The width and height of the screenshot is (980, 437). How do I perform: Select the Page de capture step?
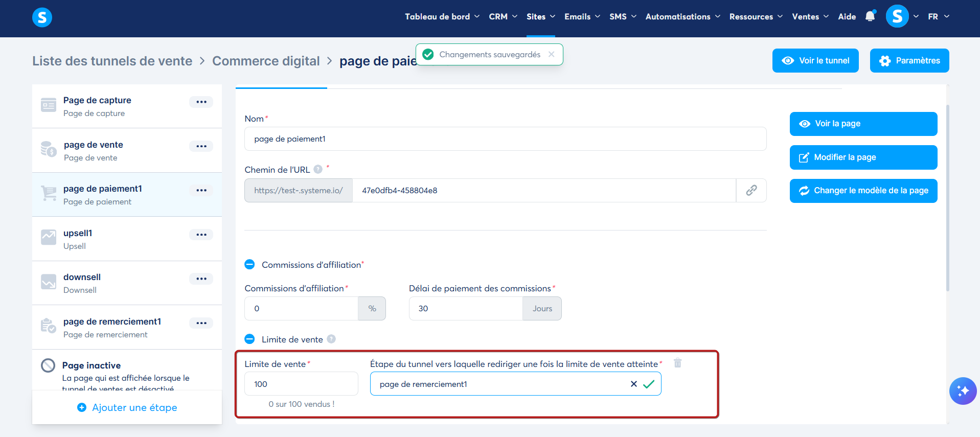click(x=127, y=106)
